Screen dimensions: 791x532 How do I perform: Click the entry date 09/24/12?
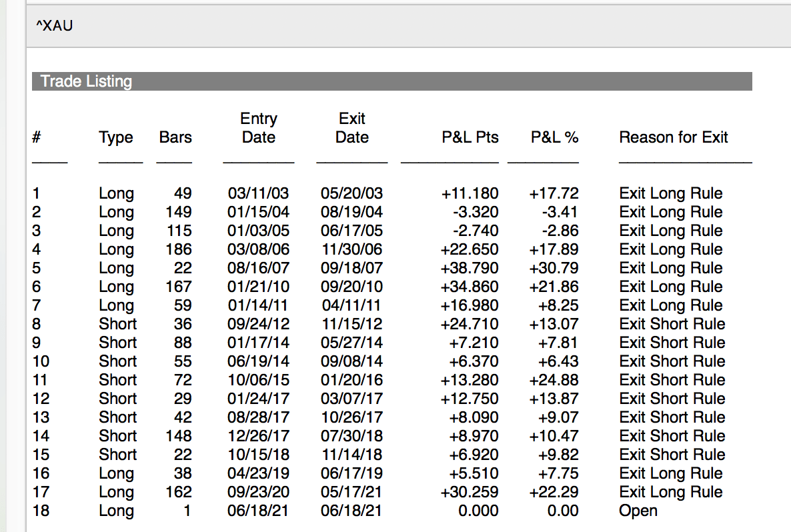pos(258,324)
